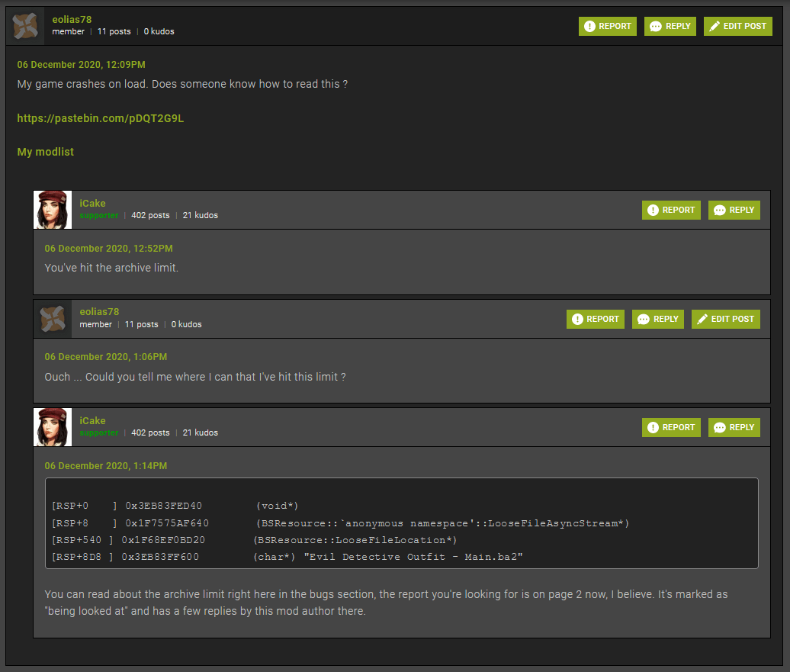Click eolias78's avatar on the 1:06PM reply
This screenshot has height=672, width=790.
tap(53, 319)
